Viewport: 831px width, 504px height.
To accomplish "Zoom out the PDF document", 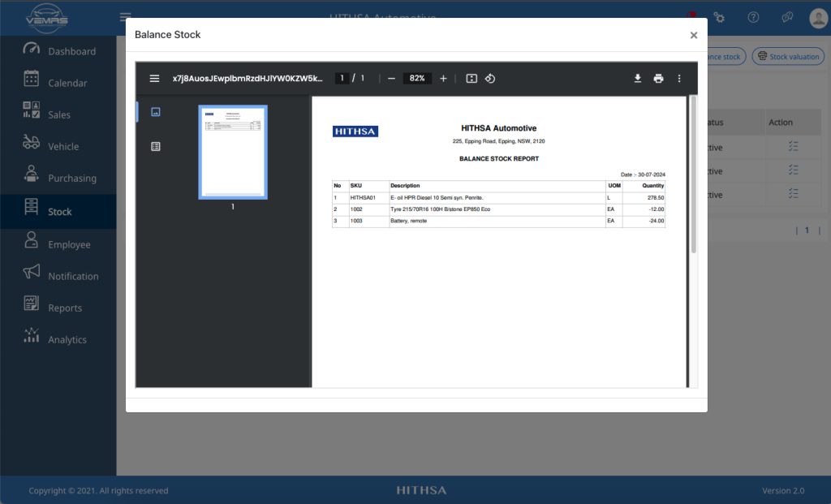I will [x=391, y=79].
